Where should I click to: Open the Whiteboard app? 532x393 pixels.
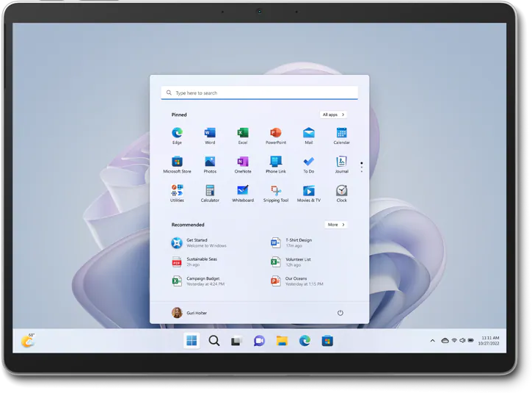pos(243,193)
